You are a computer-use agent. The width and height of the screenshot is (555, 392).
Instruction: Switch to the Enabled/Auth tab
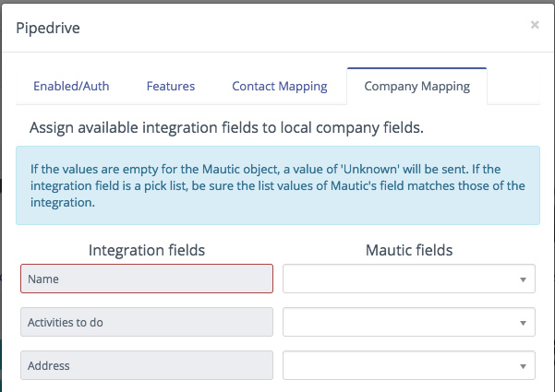coord(71,87)
